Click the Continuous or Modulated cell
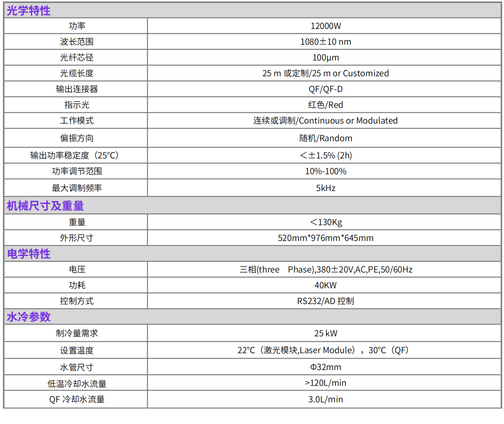The image size is (504, 424). pyautogui.click(x=325, y=121)
